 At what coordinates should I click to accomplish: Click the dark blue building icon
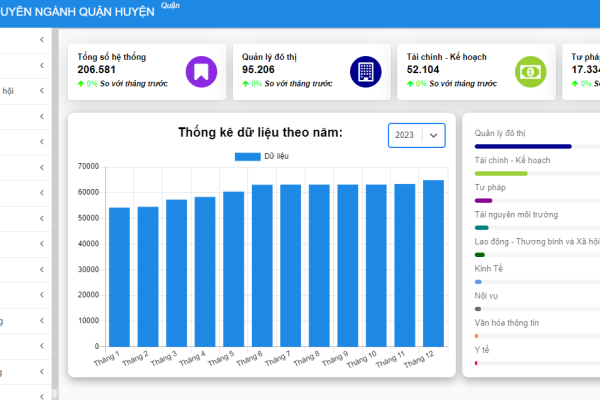pyautogui.click(x=365, y=72)
